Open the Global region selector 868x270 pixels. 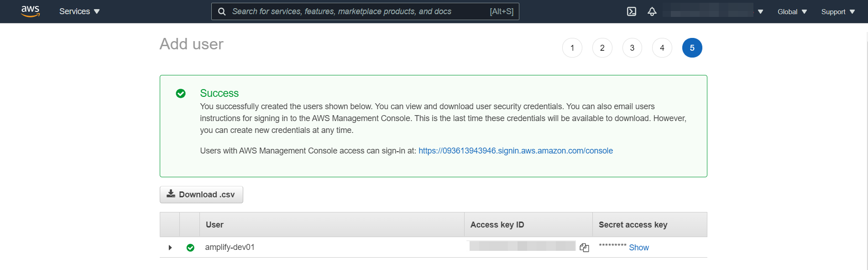[792, 11]
